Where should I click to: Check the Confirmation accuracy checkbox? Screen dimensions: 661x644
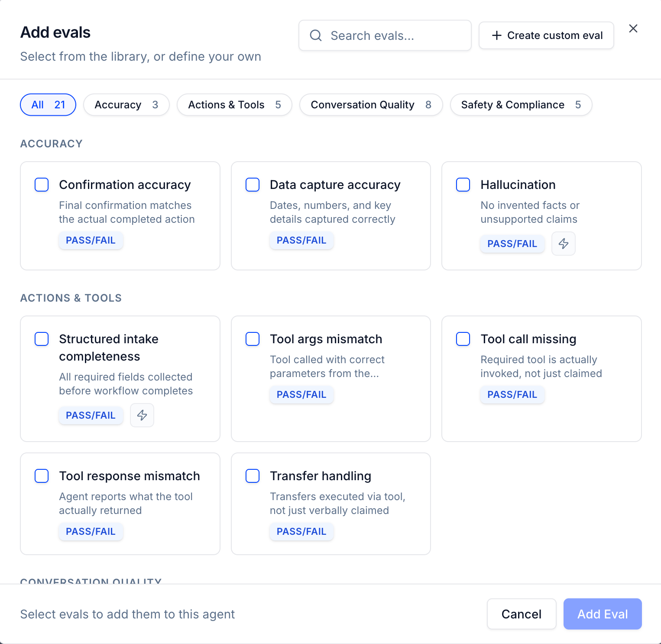pos(42,185)
